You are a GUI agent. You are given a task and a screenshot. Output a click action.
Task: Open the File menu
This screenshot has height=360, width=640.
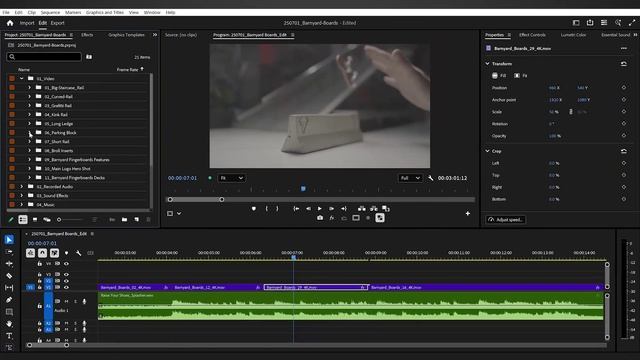point(6,12)
